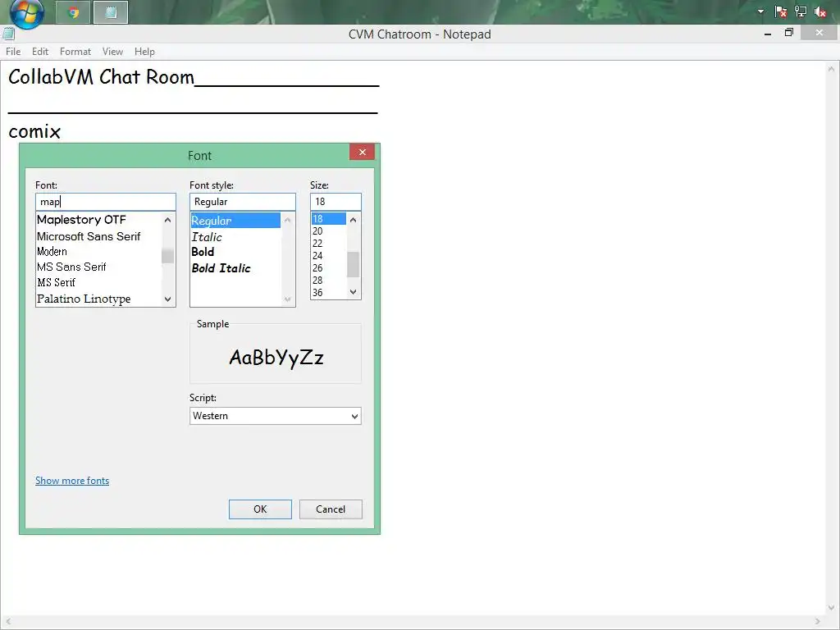Image resolution: width=840 pixels, height=630 pixels.
Task: Confirm with the OK button
Action: (260, 509)
